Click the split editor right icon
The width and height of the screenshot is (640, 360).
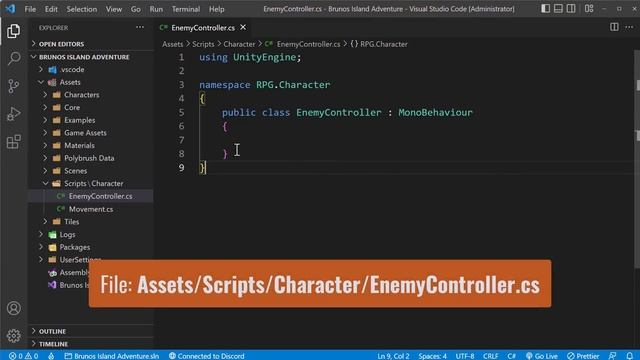pyautogui.click(x=614, y=27)
